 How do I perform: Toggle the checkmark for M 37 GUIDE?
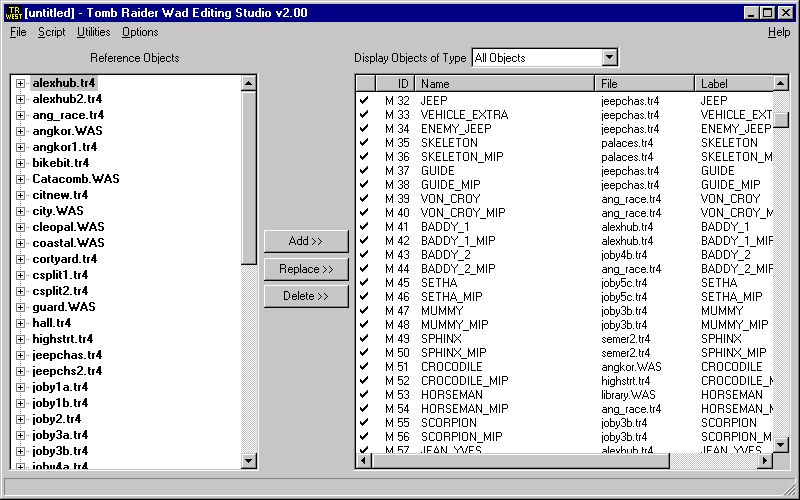pyautogui.click(x=364, y=170)
